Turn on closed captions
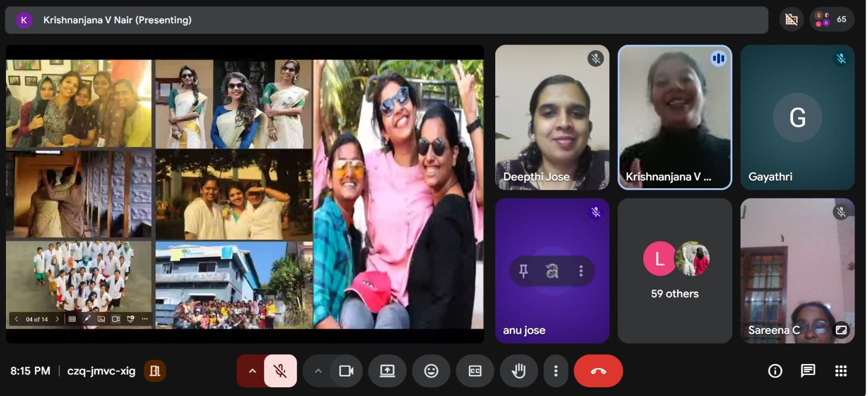 pyautogui.click(x=475, y=371)
